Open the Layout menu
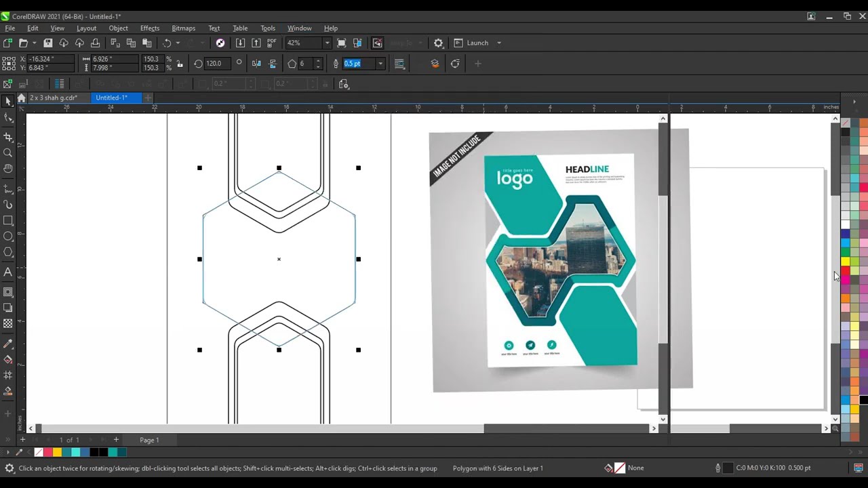 click(x=86, y=28)
